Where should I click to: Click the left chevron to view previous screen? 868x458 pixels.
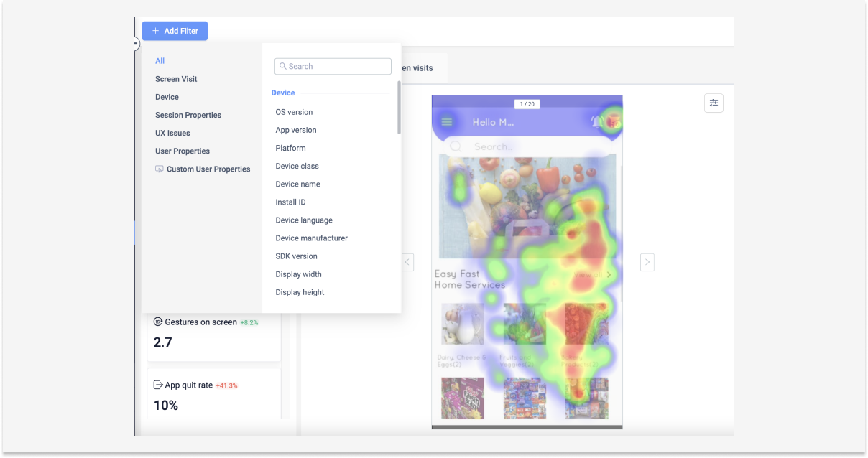pyautogui.click(x=407, y=262)
